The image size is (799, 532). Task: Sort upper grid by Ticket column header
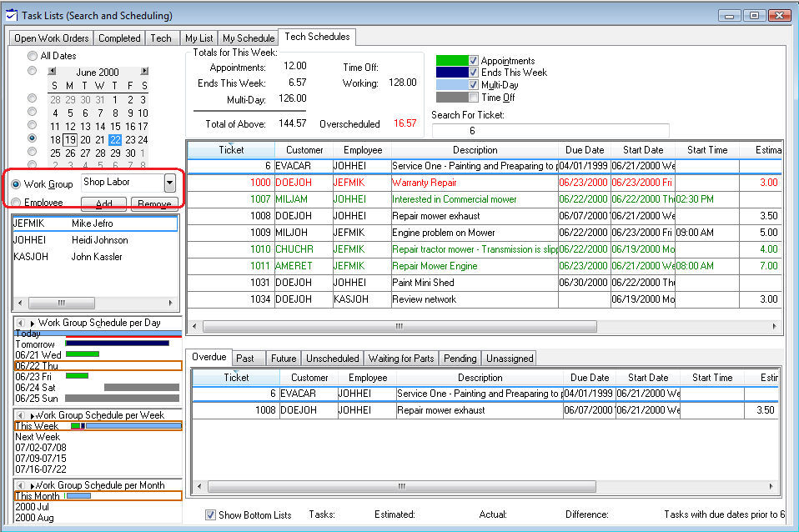pyautogui.click(x=231, y=150)
